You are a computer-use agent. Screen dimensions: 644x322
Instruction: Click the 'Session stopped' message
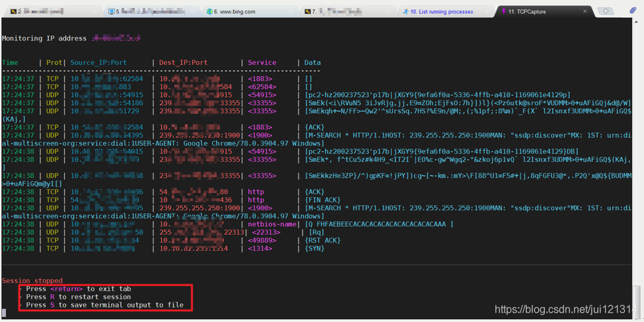point(32,280)
